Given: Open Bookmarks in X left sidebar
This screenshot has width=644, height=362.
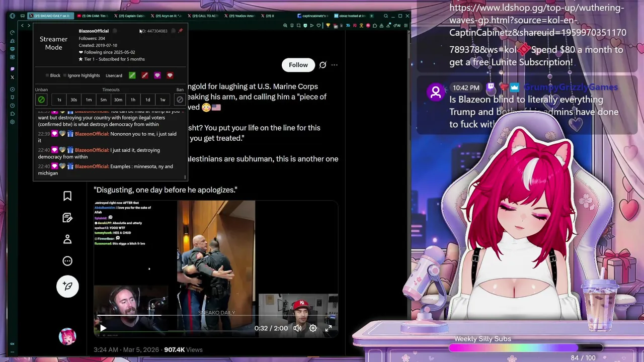Looking at the screenshot, I should (x=67, y=196).
